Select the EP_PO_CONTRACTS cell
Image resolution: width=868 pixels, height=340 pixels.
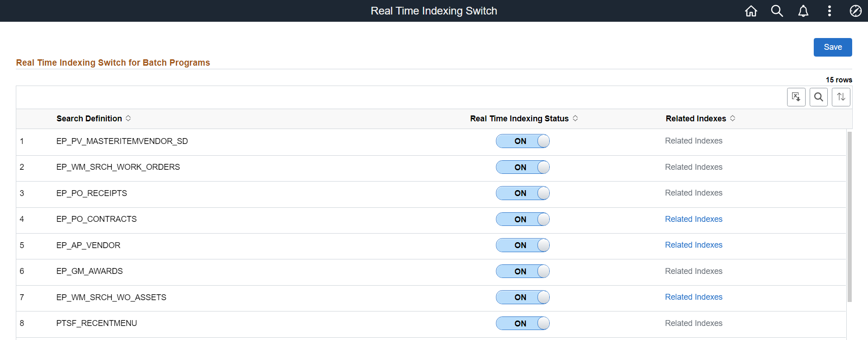pos(96,219)
